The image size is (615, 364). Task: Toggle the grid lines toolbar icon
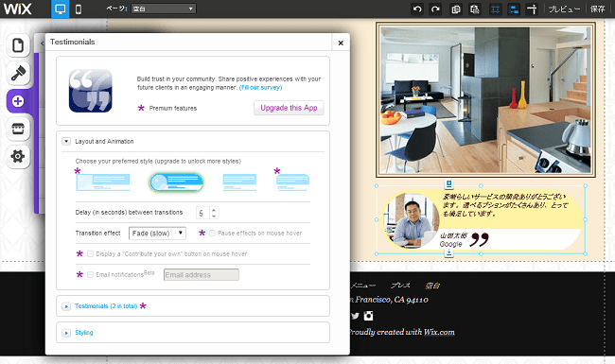(496, 9)
